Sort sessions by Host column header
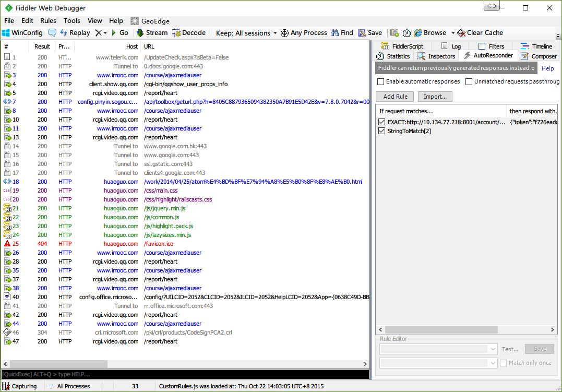 tap(107, 46)
